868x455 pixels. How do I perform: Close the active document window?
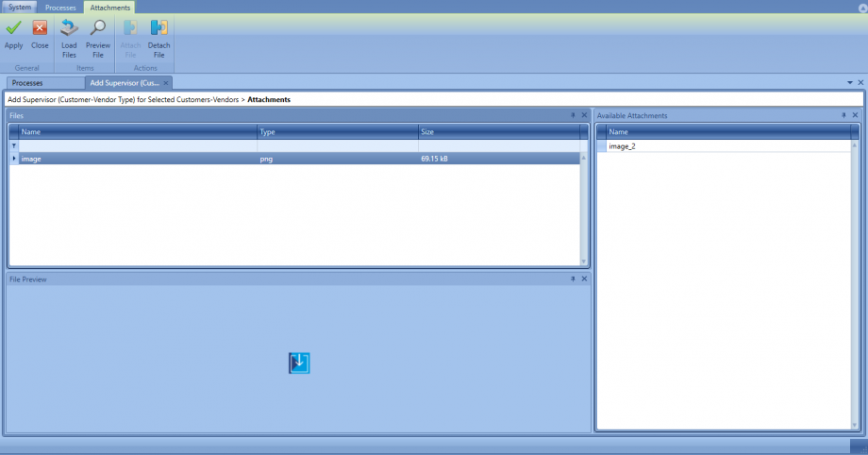point(860,82)
